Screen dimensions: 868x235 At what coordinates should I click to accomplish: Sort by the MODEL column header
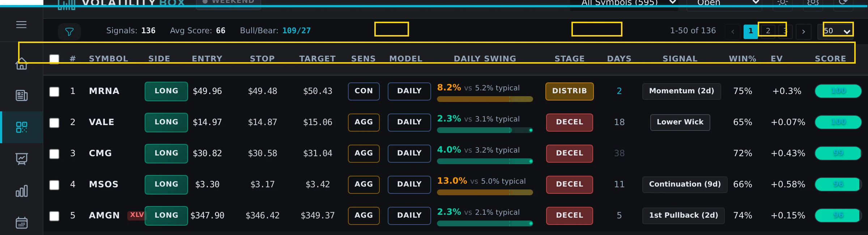[x=406, y=59]
